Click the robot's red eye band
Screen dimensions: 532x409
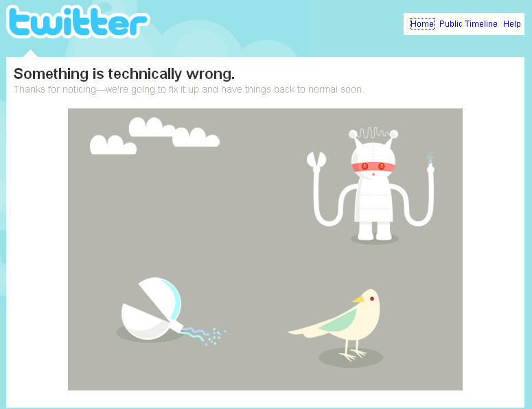373,167
